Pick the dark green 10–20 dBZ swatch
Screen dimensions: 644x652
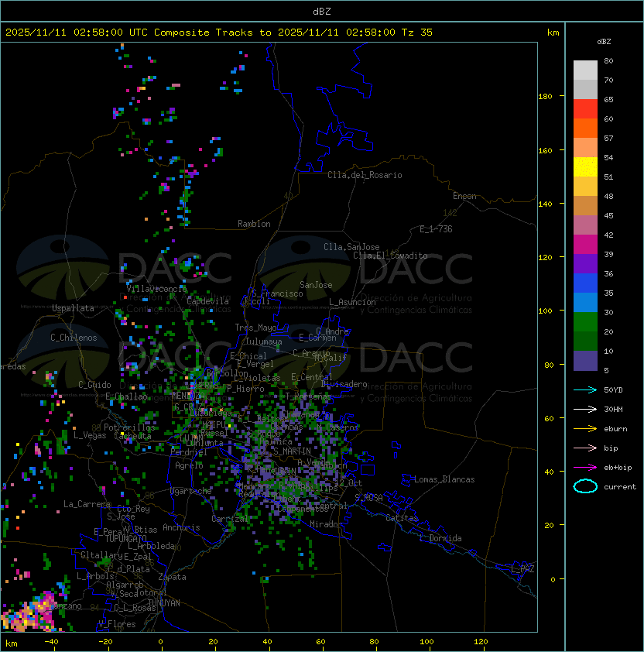[585, 341]
